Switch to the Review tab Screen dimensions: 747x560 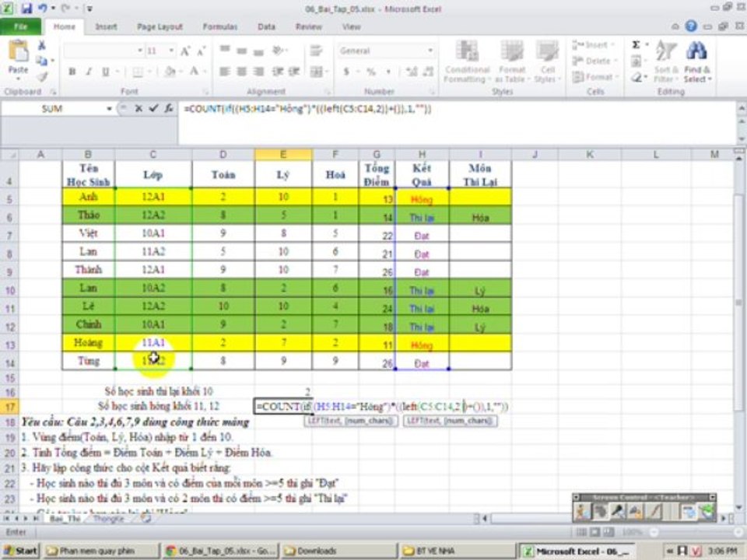pyautogui.click(x=309, y=26)
